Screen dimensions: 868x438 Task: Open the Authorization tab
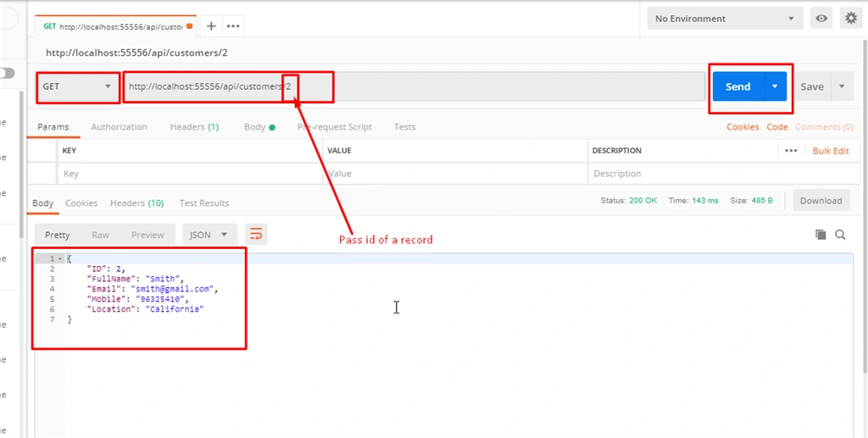(119, 126)
